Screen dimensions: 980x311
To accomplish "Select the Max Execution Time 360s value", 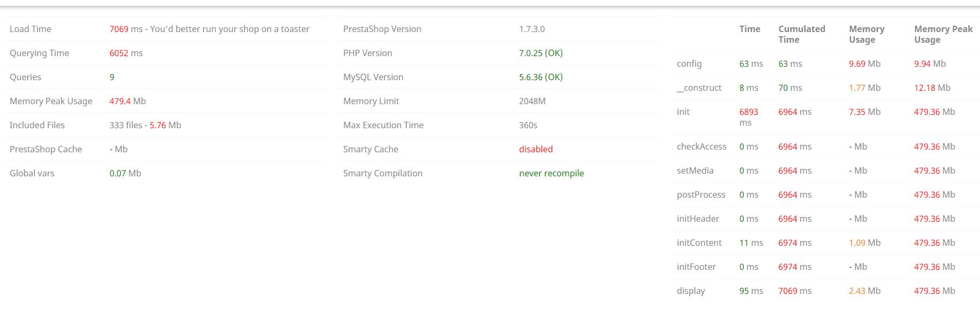I will coord(528,125).
